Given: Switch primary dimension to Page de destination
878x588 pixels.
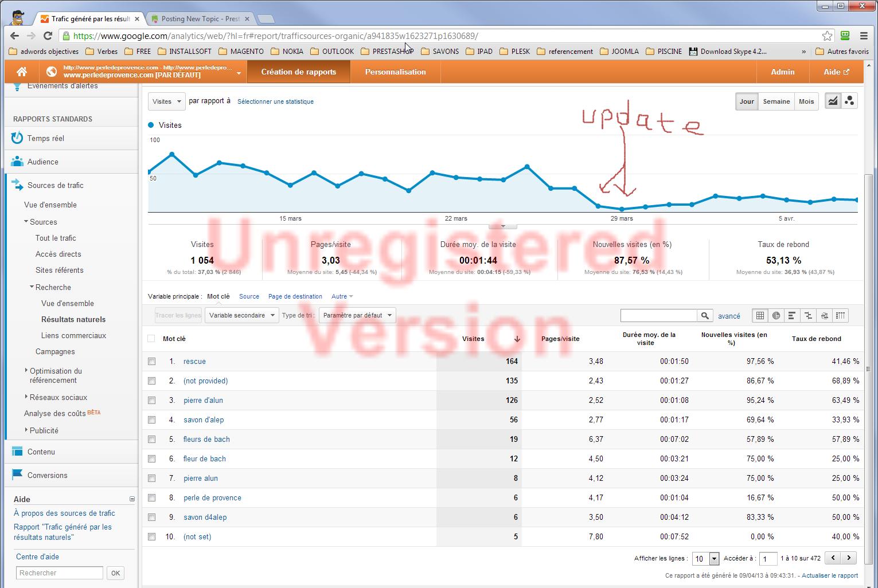Looking at the screenshot, I should (295, 296).
